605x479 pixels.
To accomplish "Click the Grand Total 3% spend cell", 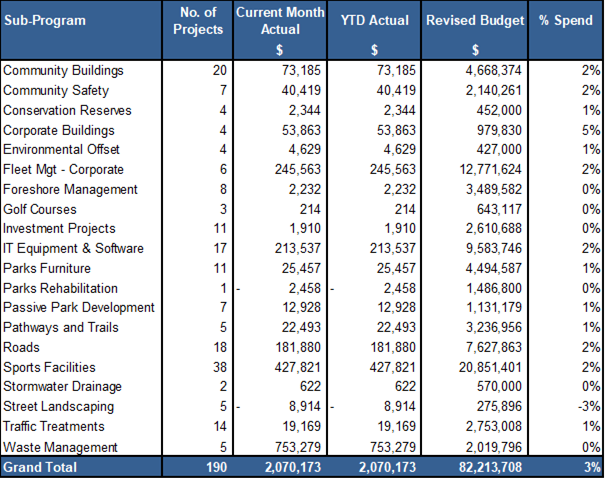I will pos(592,467).
